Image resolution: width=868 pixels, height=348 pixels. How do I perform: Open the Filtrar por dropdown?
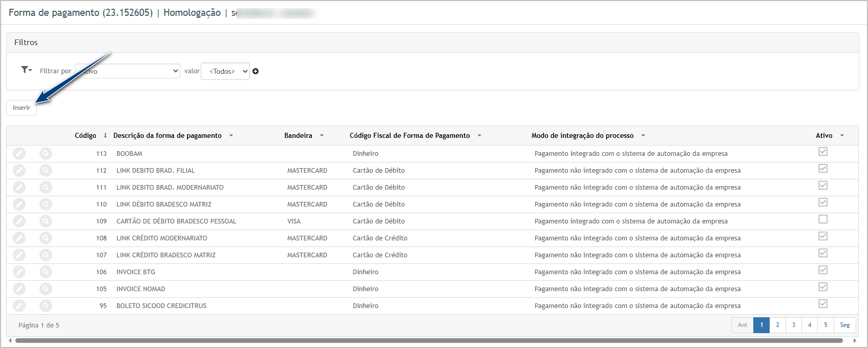click(x=128, y=71)
